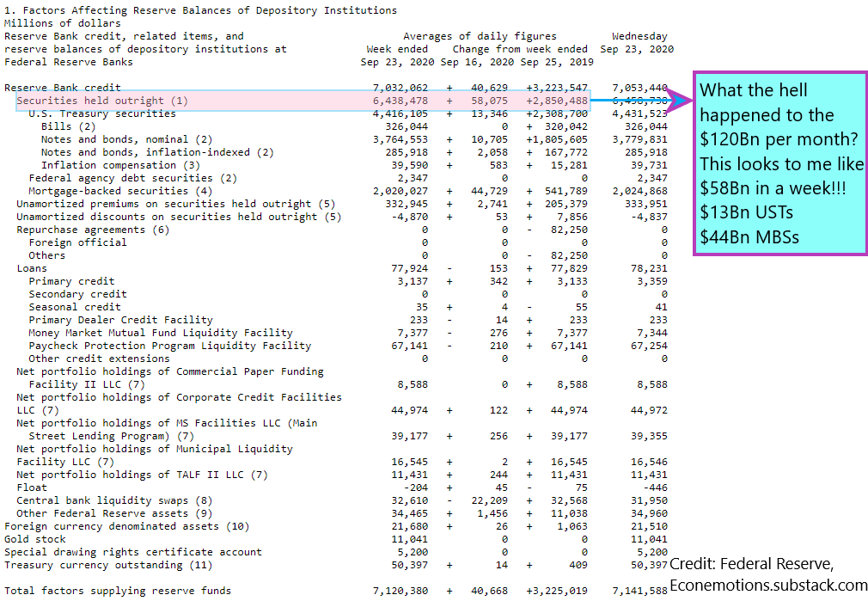Click the weekly change value 58,075

tap(489, 101)
